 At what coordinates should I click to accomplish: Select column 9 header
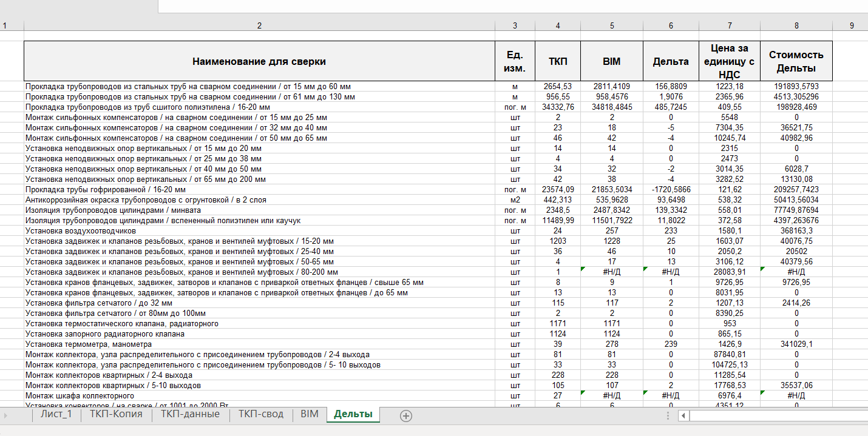[852, 25]
